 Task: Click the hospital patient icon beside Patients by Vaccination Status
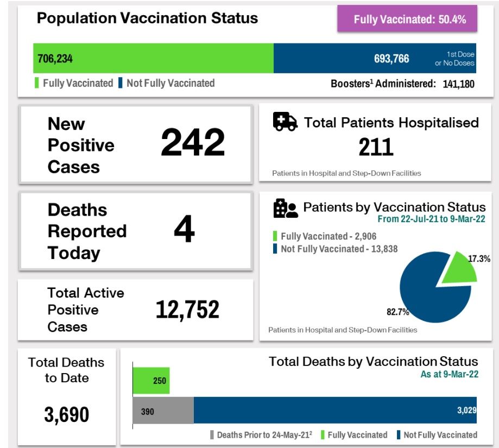pyautogui.click(x=285, y=209)
